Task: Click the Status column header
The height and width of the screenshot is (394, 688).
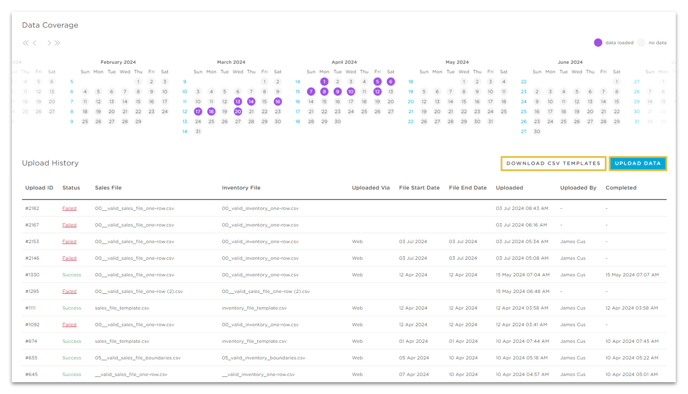Action: (x=71, y=188)
